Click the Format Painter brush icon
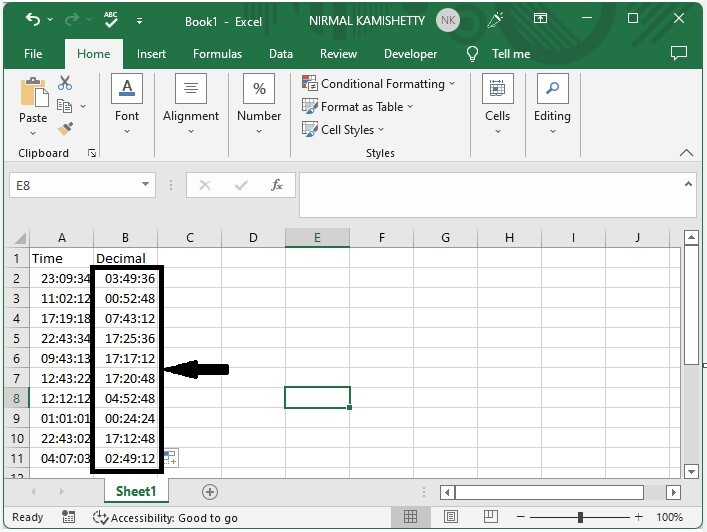The image size is (707, 532). tap(65, 129)
